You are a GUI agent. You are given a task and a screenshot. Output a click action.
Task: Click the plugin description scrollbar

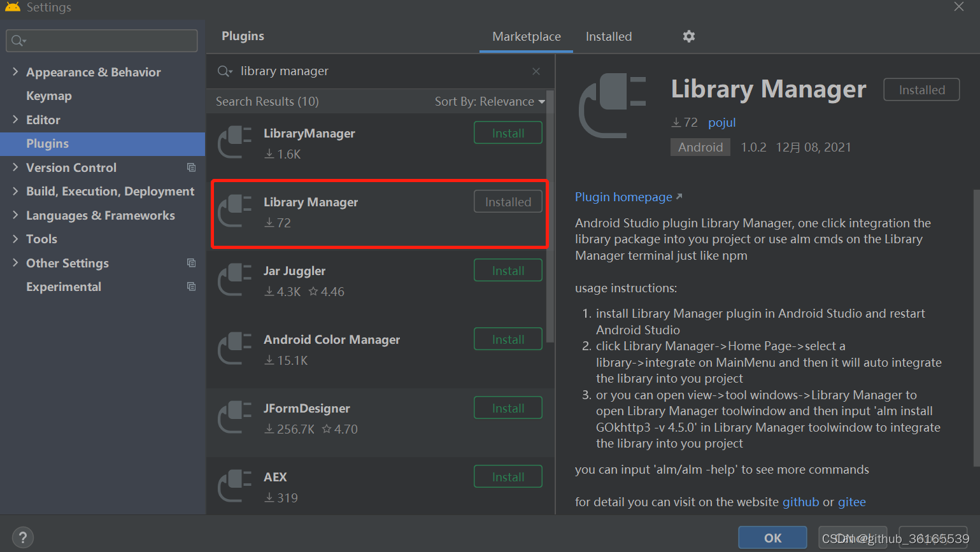[976, 328]
